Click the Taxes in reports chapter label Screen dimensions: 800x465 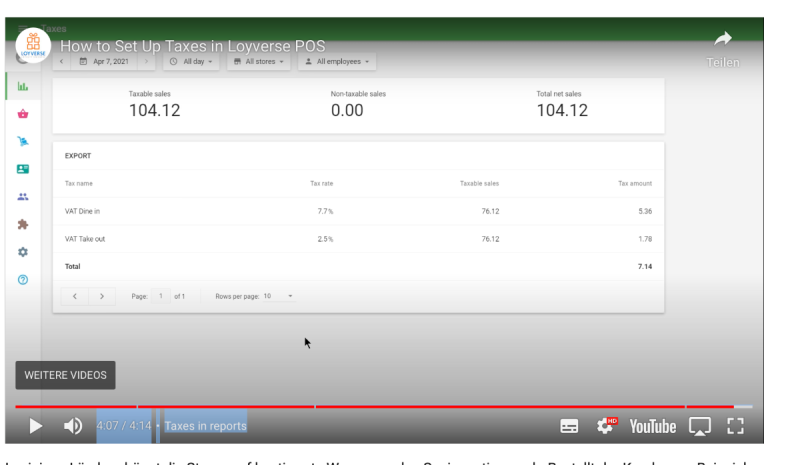pyautogui.click(x=205, y=426)
